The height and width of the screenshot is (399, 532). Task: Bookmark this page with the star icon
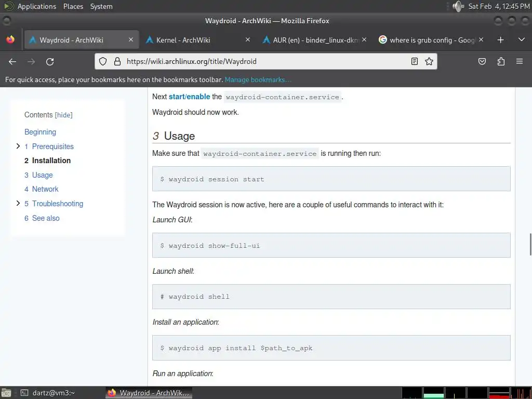point(429,61)
